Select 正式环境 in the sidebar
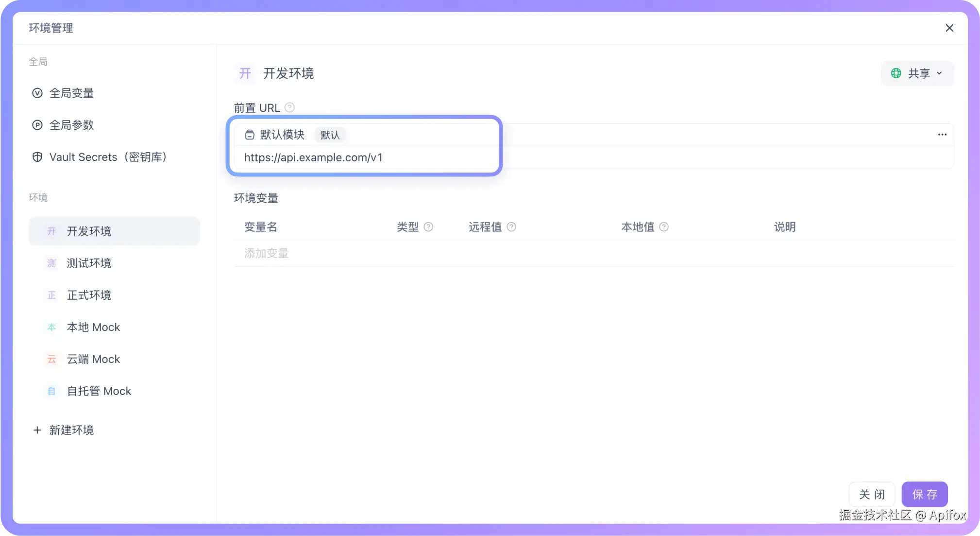The height and width of the screenshot is (536, 980). tap(89, 295)
